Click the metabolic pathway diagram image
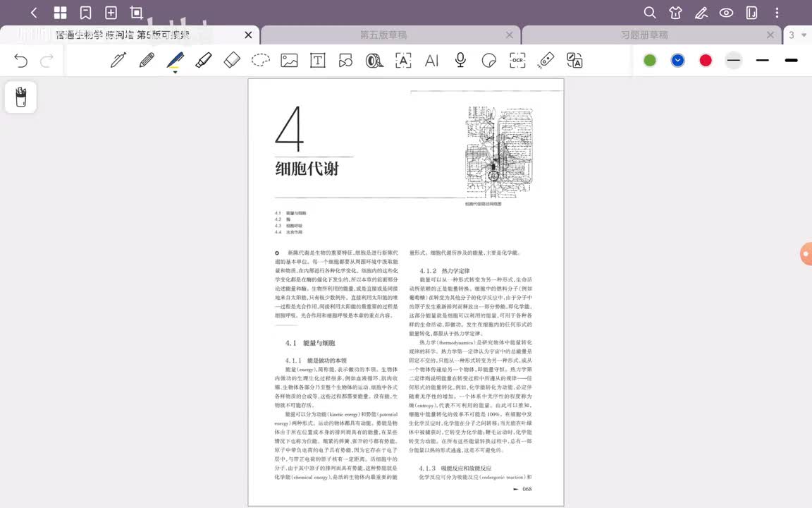Image resolution: width=812 pixels, height=508 pixels. click(x=499, y=152)
